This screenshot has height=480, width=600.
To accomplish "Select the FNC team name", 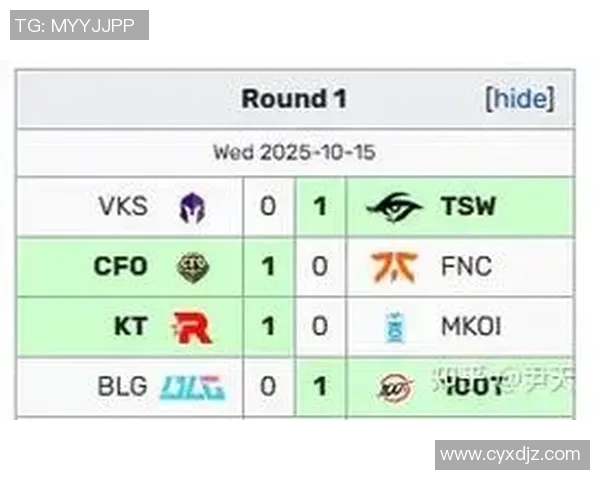I will click(x=466, y=267).
